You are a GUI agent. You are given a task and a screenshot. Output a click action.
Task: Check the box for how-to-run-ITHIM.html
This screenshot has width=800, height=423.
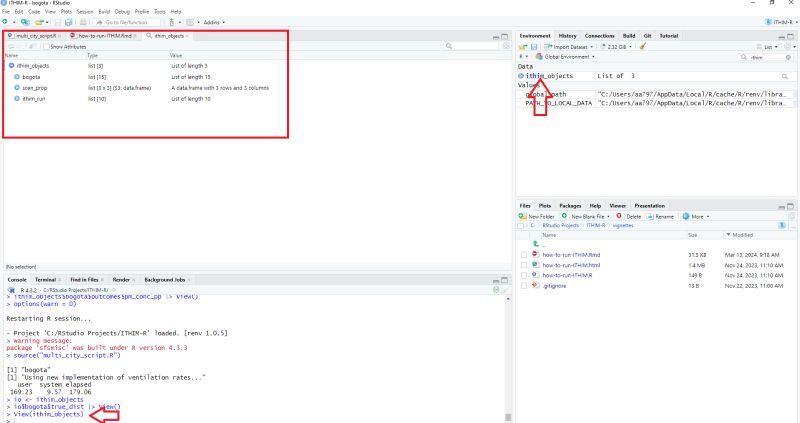tap(524, 265)
